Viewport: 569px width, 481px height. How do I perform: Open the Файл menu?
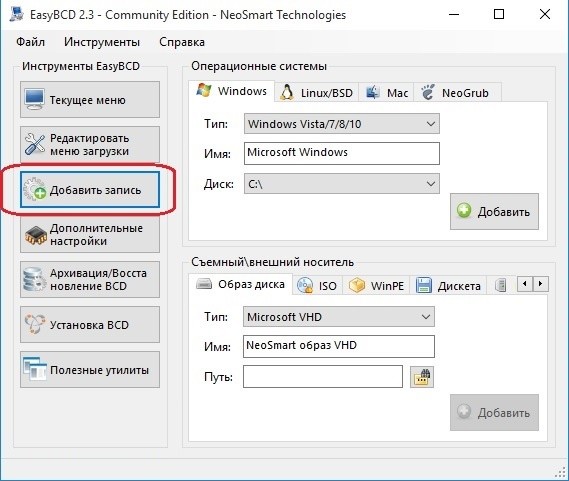pos(30,42)
